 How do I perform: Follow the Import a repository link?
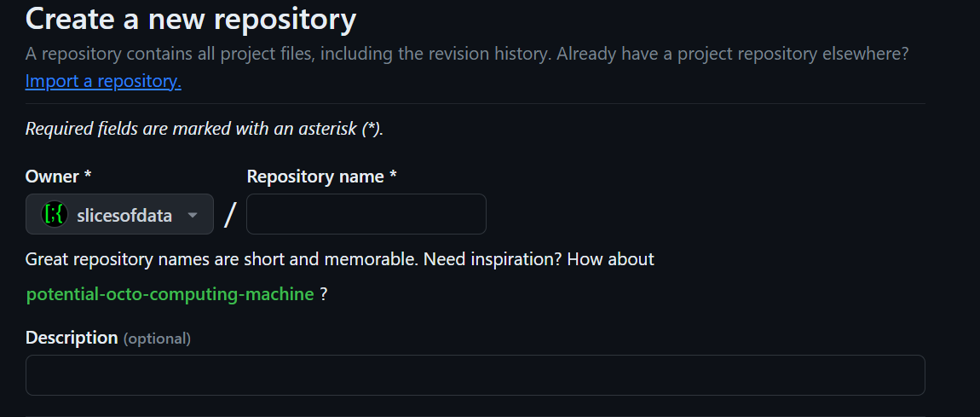pos(103,81)
